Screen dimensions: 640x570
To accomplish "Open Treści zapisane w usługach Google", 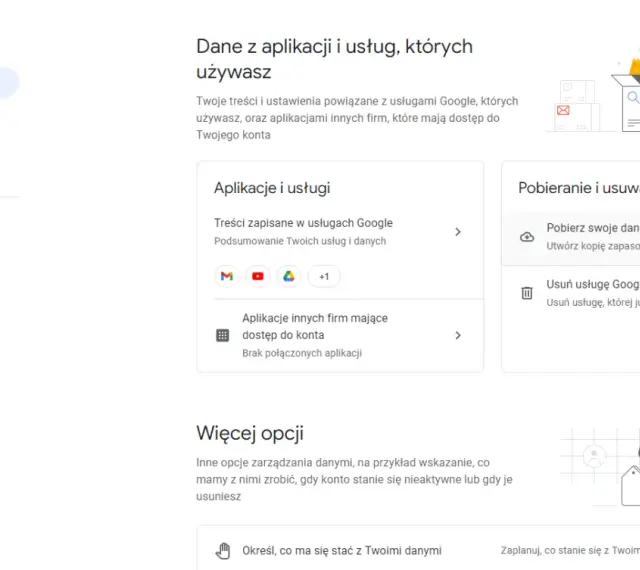I will pos(340,232).
